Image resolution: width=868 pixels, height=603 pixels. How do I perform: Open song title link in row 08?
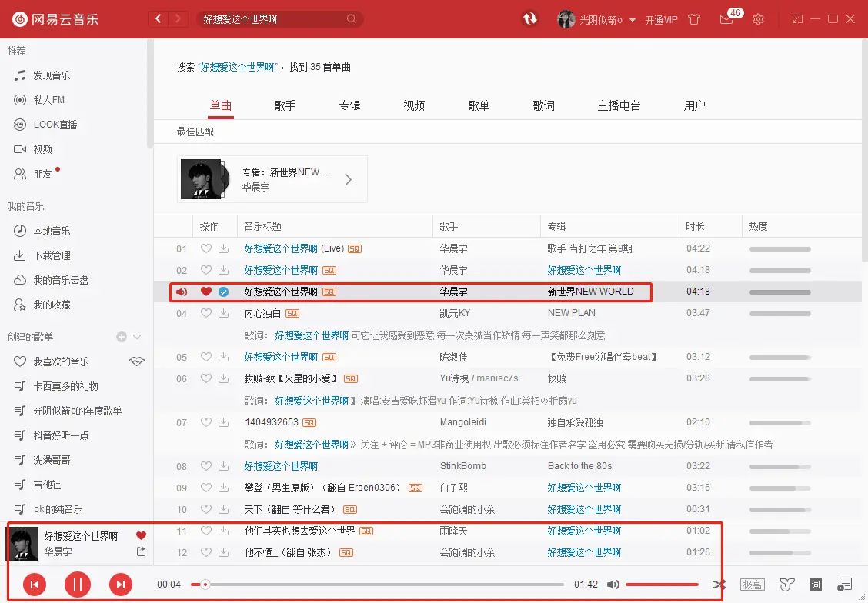(x=281, y=466)
